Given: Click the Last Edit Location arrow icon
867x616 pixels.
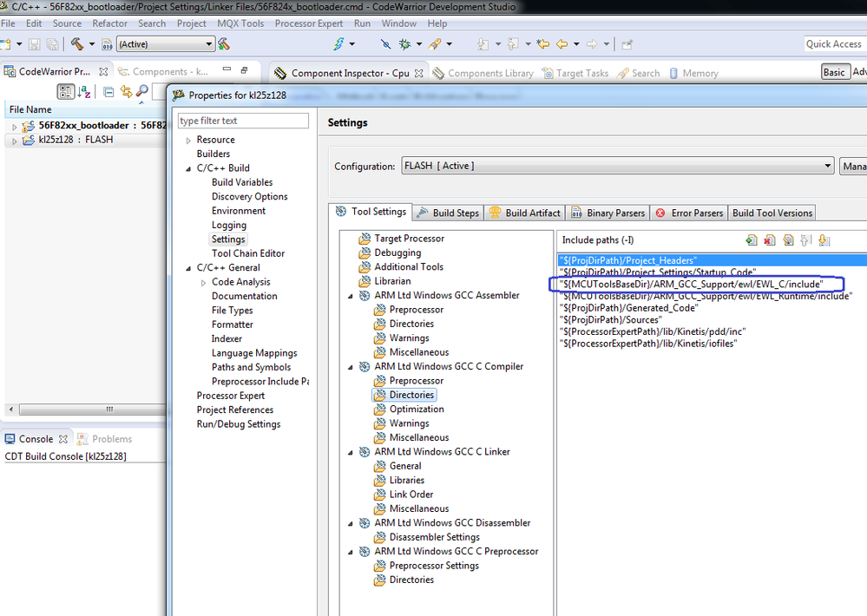Looking at the screenshot, I should point(543,44).
